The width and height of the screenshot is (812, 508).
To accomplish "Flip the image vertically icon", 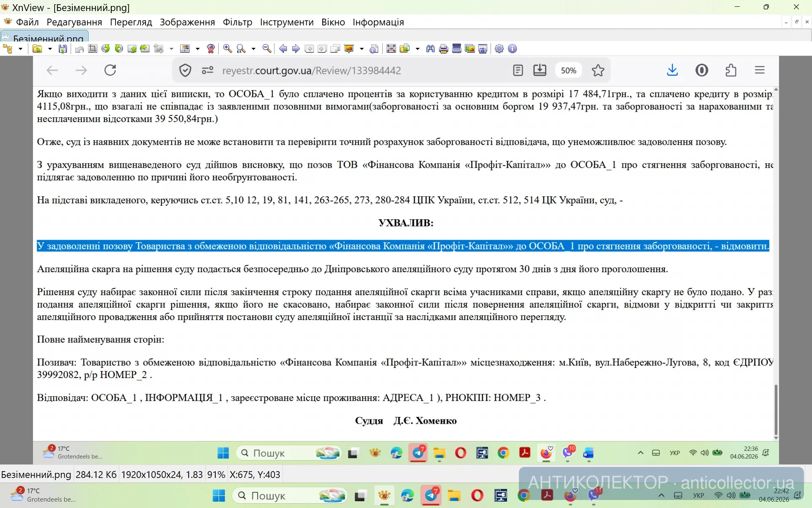I will pyautogui.click(x=132, y=49).
